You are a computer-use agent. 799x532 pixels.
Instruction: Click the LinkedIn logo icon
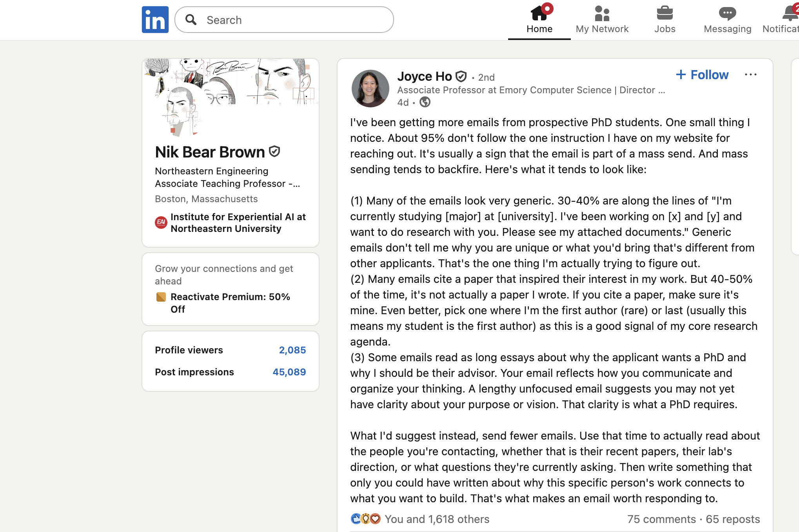[155, 20]
